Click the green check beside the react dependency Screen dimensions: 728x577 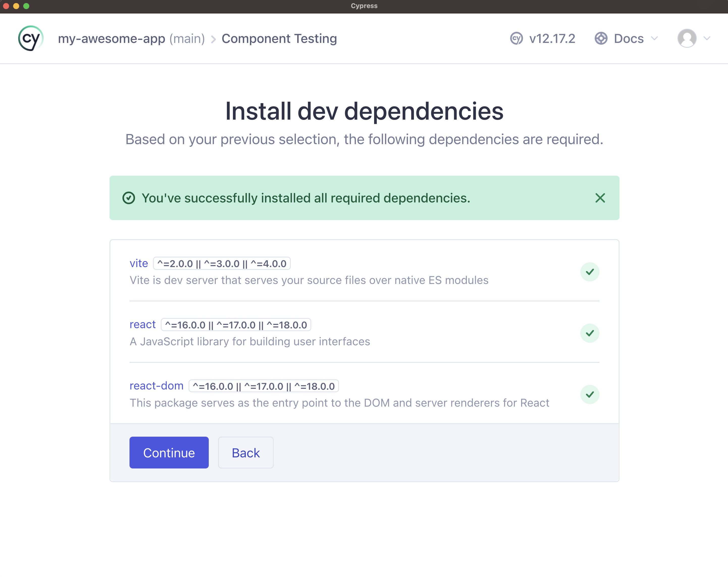[590, 333]
